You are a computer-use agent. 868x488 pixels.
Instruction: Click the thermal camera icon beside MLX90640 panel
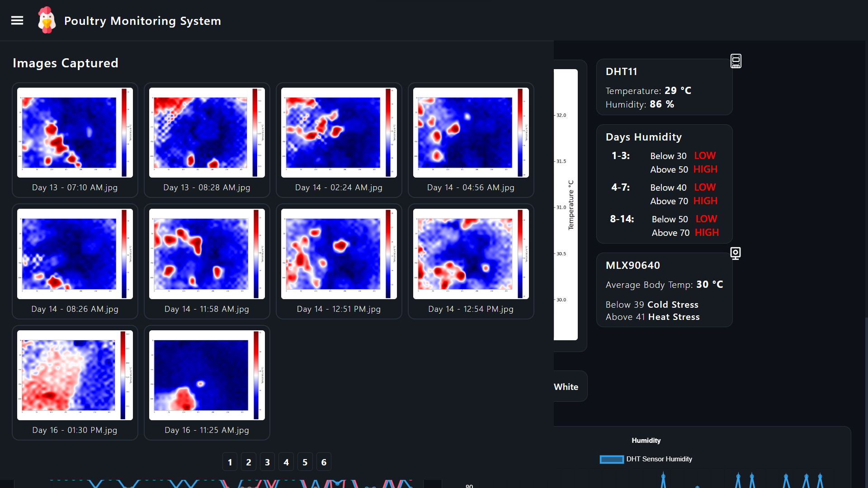(736, 253)
